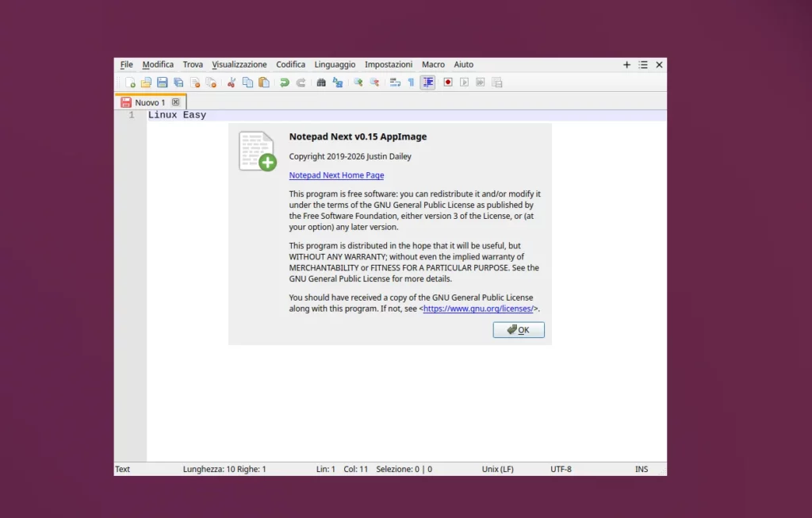Run macro multiple times icon

481,82
